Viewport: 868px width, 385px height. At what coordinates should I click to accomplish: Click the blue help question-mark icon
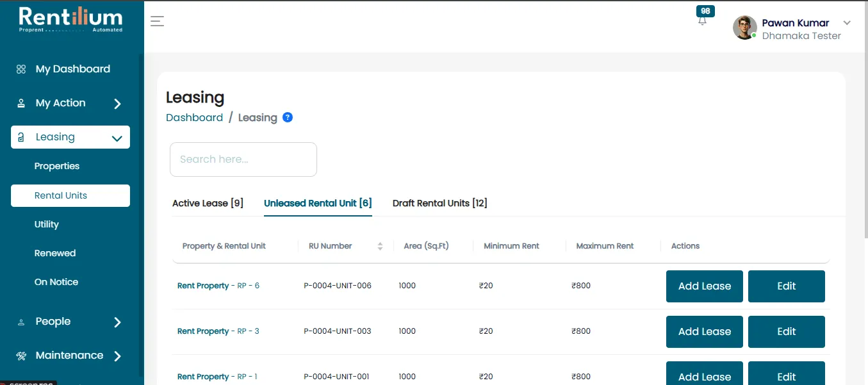[288, 117]
